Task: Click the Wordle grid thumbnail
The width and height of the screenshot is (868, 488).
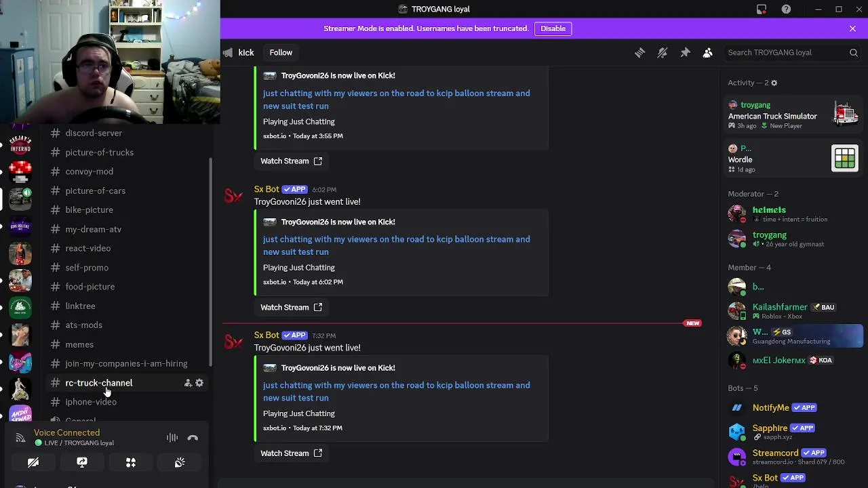Action: [x=845, y=159]
